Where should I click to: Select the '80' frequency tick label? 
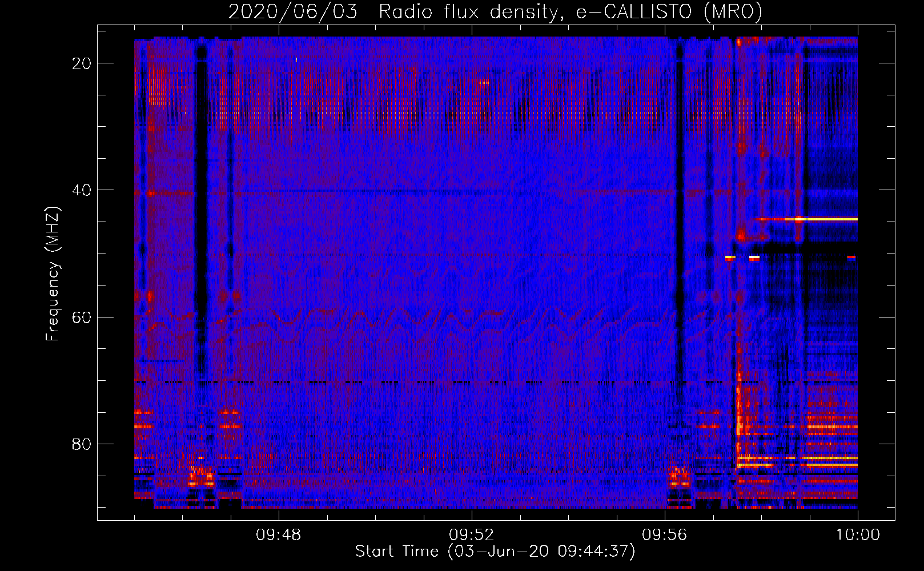(82, 444)
